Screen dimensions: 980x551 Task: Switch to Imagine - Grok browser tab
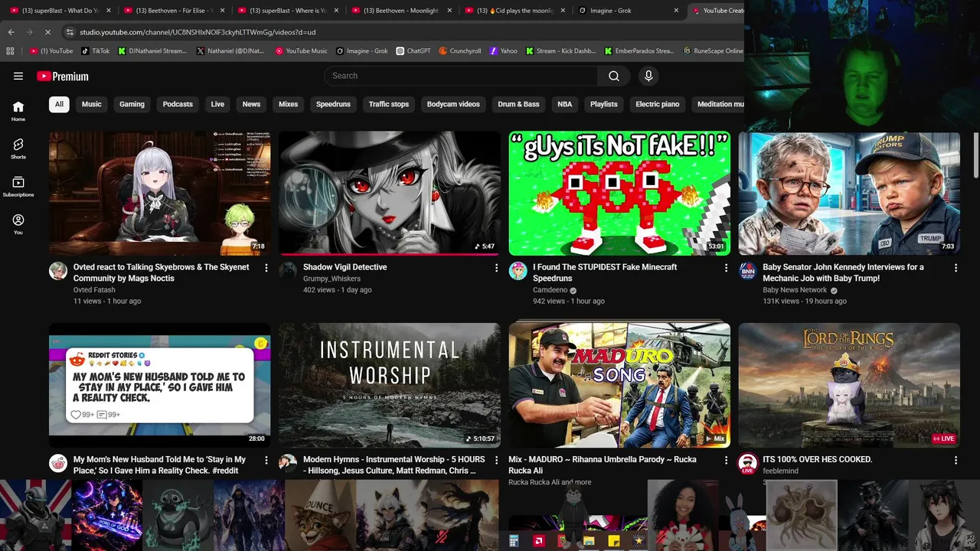coord(628,11)
